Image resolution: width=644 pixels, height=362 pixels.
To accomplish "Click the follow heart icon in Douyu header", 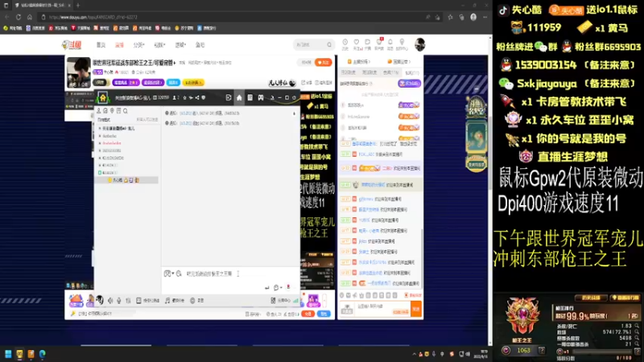I will click(x=357, y=42).
